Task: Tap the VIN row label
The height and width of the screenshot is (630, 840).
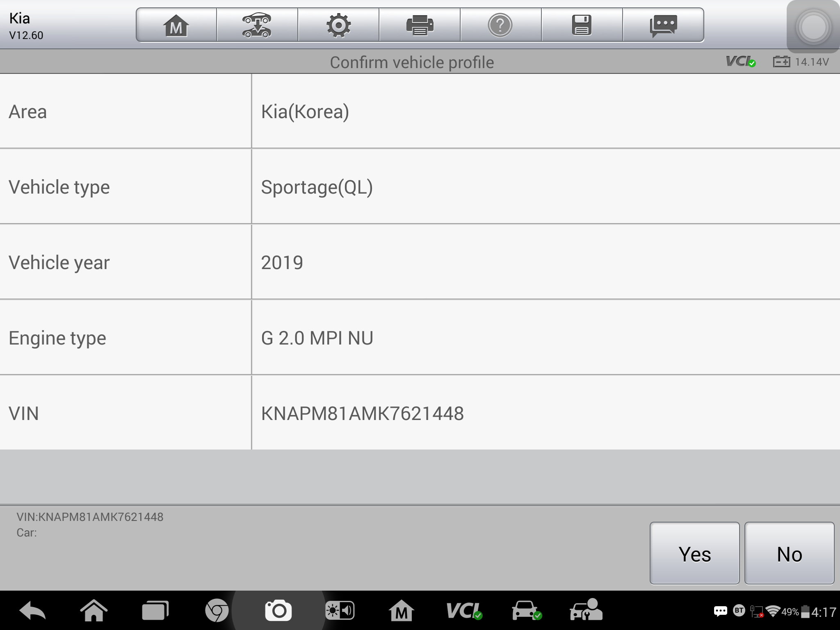Action: pyautogui.click(x=24, y=413)
